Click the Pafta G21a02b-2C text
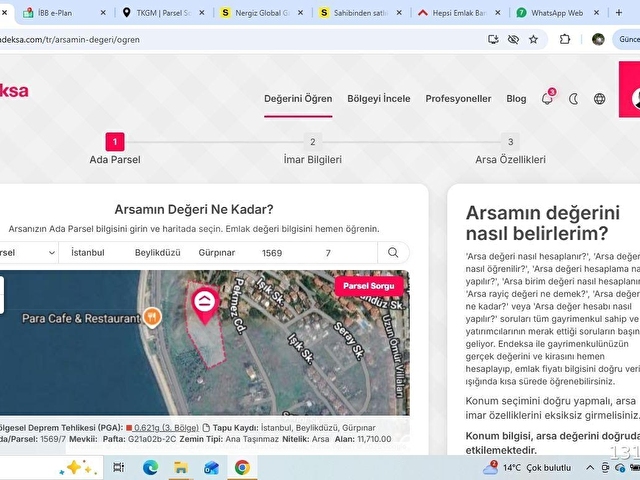This screenshot has height=480, width=640. pos(139,439)
